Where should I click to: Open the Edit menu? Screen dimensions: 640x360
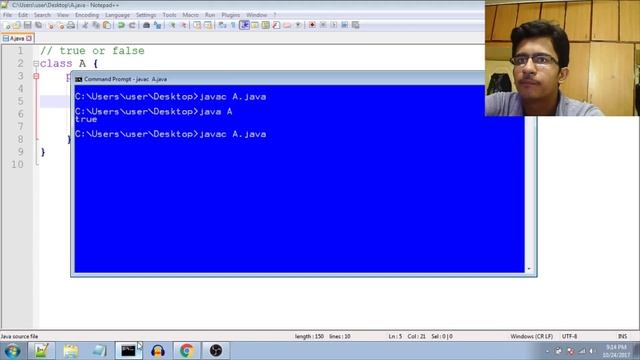(23, 15)
